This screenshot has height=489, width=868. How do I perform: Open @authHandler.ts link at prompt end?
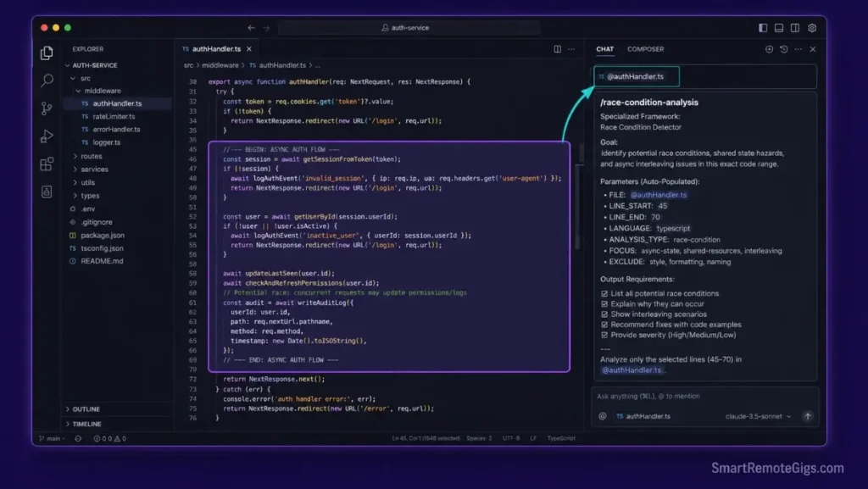632,370
